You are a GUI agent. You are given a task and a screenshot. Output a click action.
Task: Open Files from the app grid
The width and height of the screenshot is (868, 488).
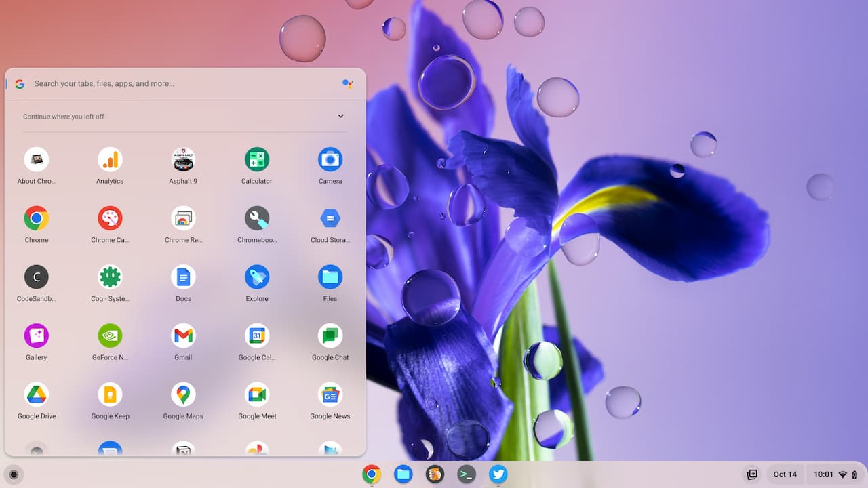click(x=330, y=277)
